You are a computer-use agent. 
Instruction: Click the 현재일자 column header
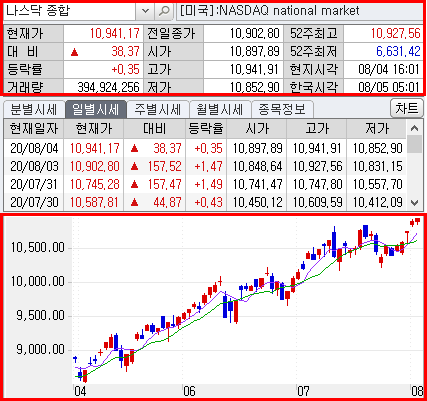point(34,129)
